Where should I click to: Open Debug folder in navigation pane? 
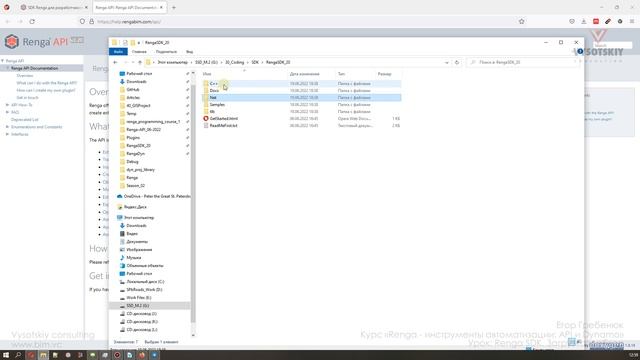(x=132, y=162)
